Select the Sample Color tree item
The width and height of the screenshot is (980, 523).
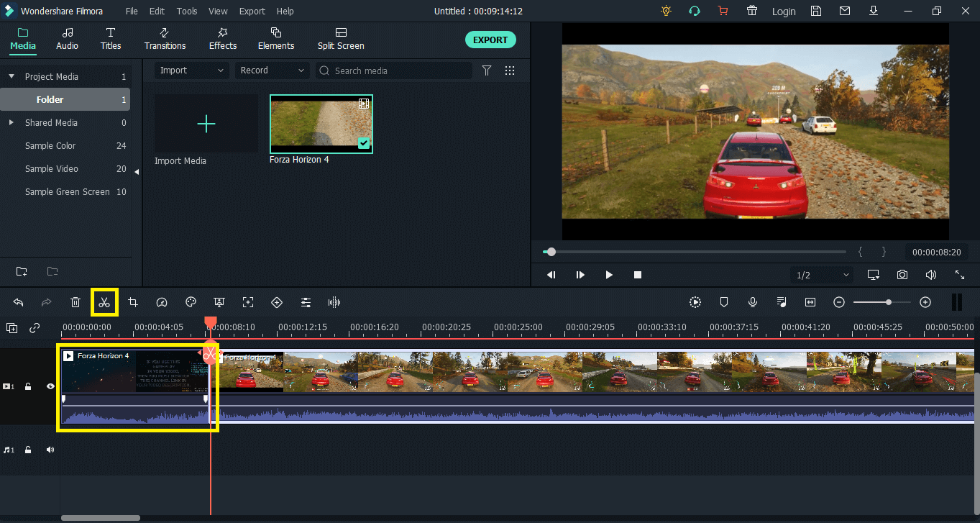50,145
